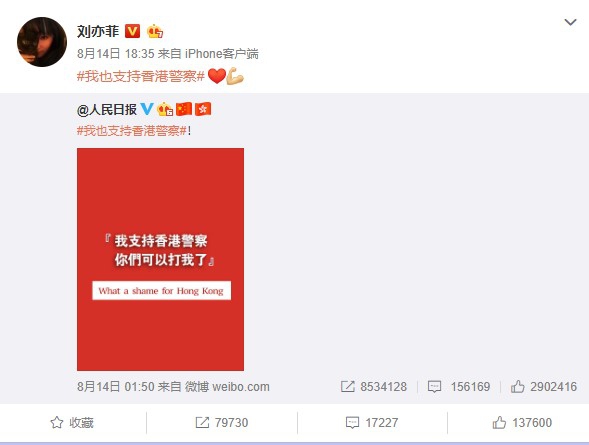Click the orange verified V badge
589x445 pixels.
(132, 31)
